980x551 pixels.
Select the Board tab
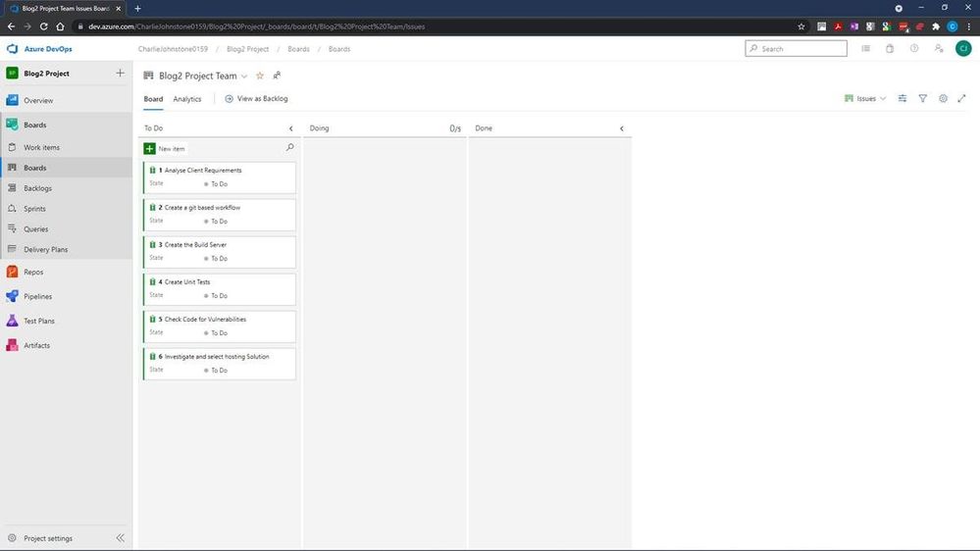pyautogui.click(x=153, y=99)
